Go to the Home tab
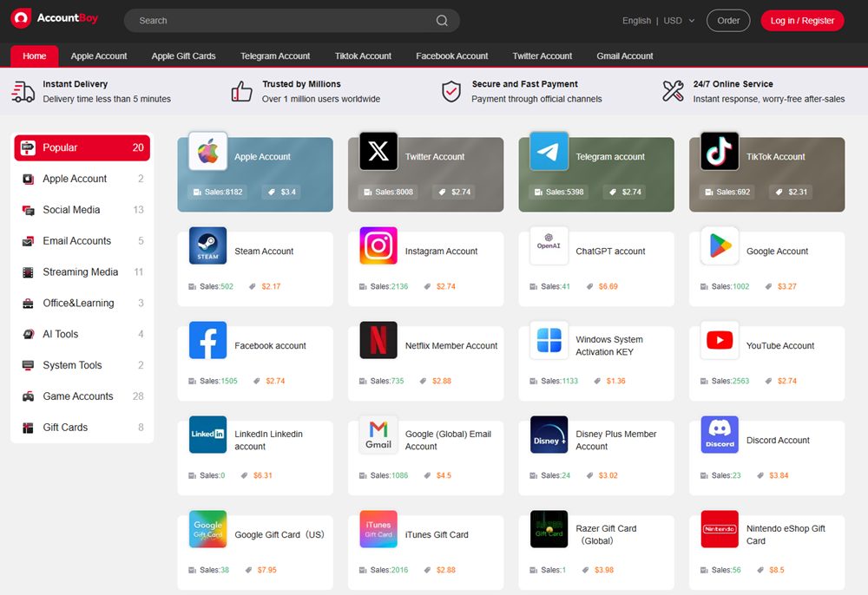The image size is (868, 595). click(35, 56)
